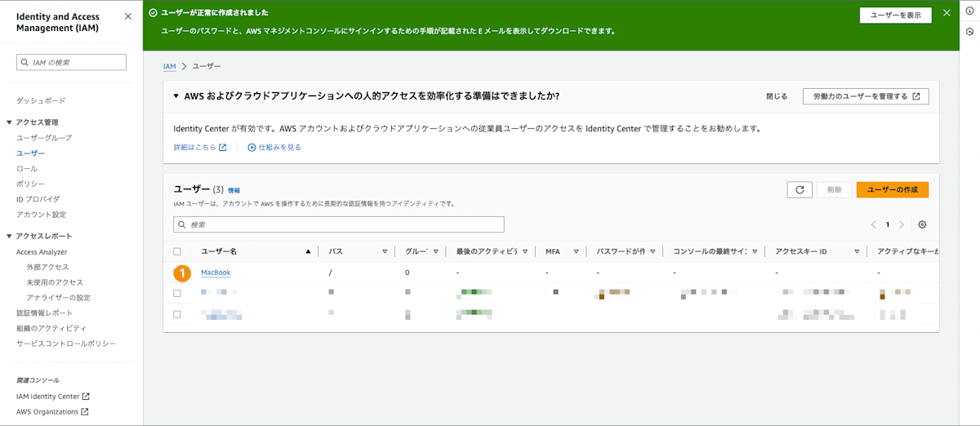
Task: Collapse the アクセスレポート sidebar section
Action: (11, 237)
